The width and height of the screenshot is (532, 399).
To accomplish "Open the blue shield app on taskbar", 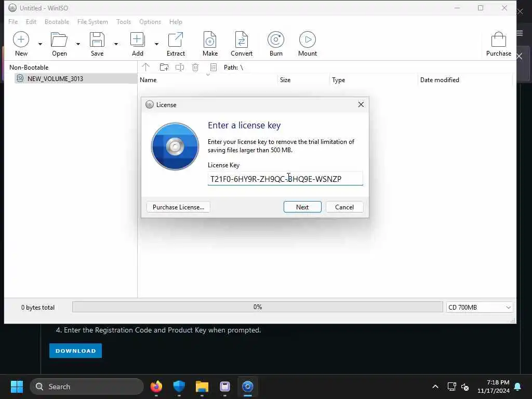I will (179, 387).
